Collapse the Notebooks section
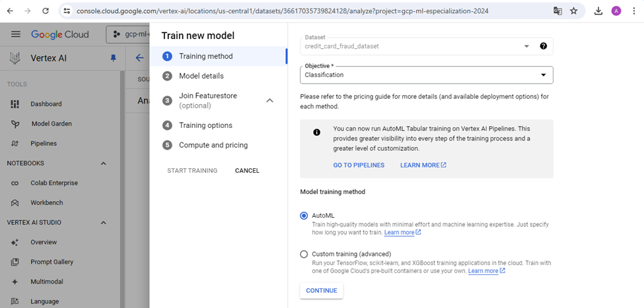The width and height of the screenshot is (644, 308). tap(104, 163)
